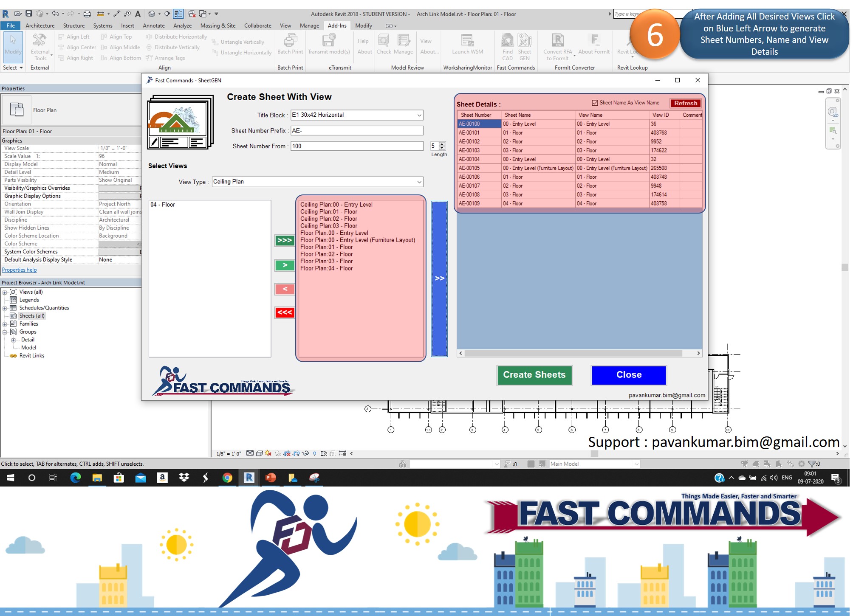
Task: Click the Sheet Number Prefix field
Action: 357,131
